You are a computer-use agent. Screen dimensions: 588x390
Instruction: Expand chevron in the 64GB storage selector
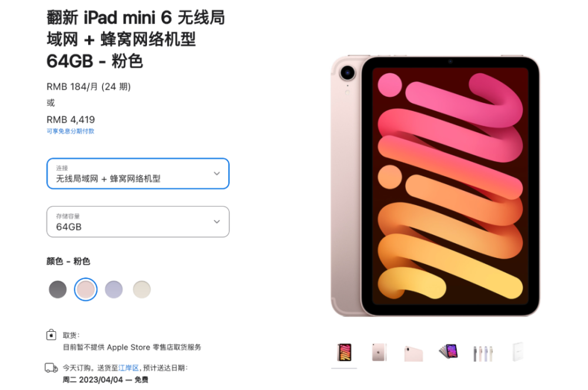pos(217,222)
